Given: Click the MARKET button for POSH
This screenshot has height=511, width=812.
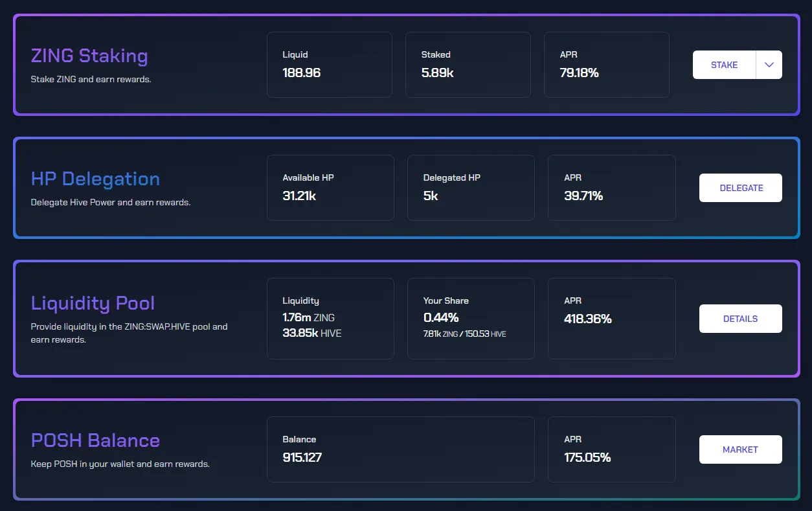Looking at the screenshot, I should pos(741,449).
